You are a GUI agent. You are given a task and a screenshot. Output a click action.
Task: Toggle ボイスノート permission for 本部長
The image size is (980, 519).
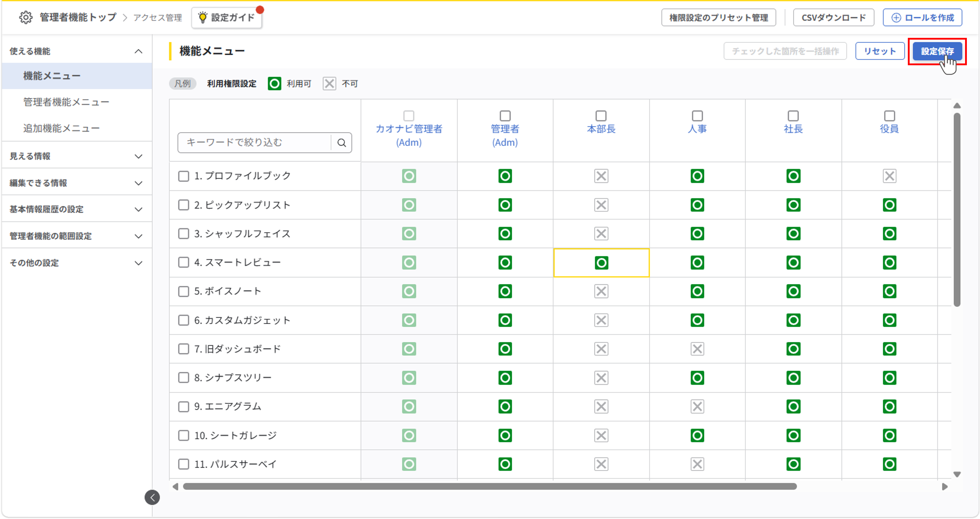pyautogui.click(x=601, y=291)
